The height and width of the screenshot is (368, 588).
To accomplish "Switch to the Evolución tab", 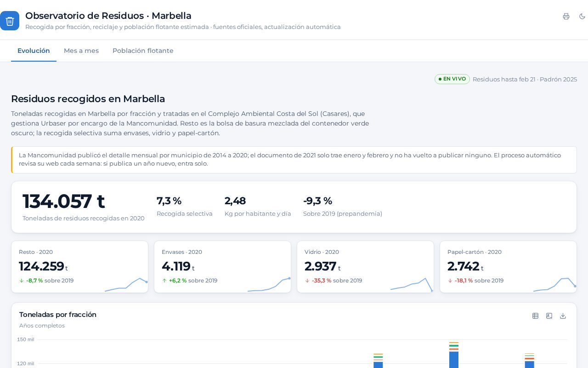I will coord(34,51).
